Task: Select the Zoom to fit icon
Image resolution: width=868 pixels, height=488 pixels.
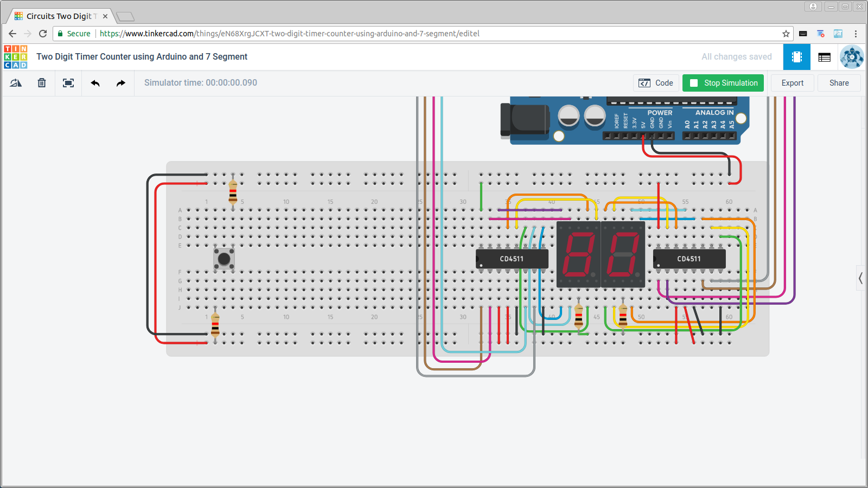Action: point(68,82)
